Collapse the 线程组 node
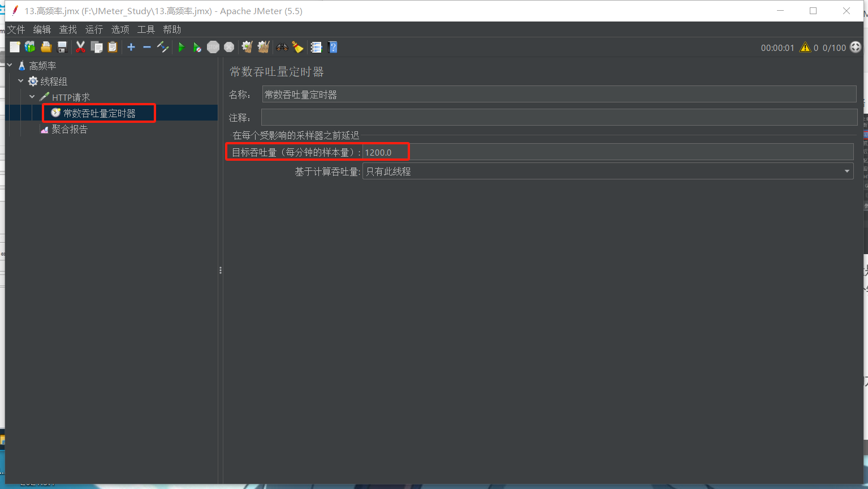 coord(21,81)
